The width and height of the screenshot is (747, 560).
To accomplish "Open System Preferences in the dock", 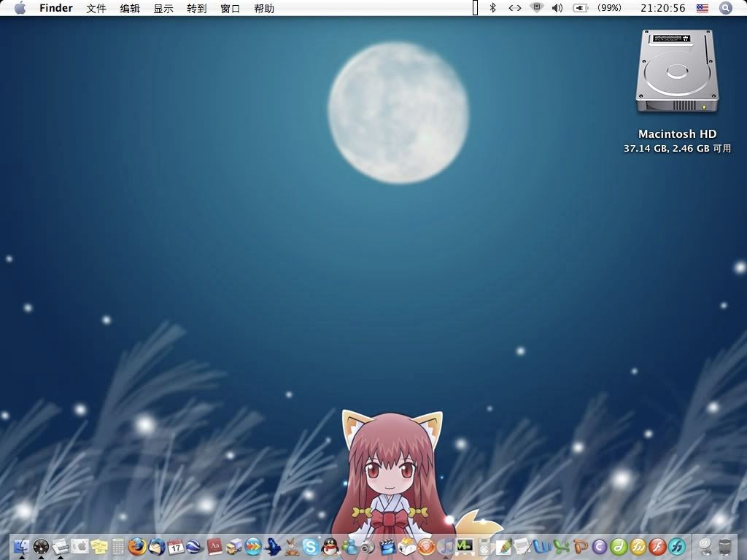I will [80, 546].
